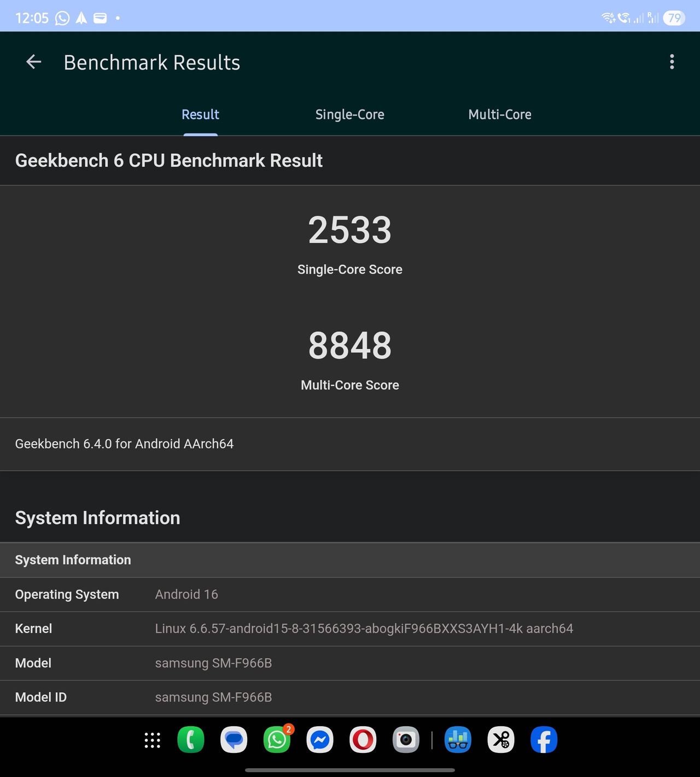Image resolution: width=700 pixels, height=777 pixels.
Task: Select the Android 16 value
Action: pos(186,594)
